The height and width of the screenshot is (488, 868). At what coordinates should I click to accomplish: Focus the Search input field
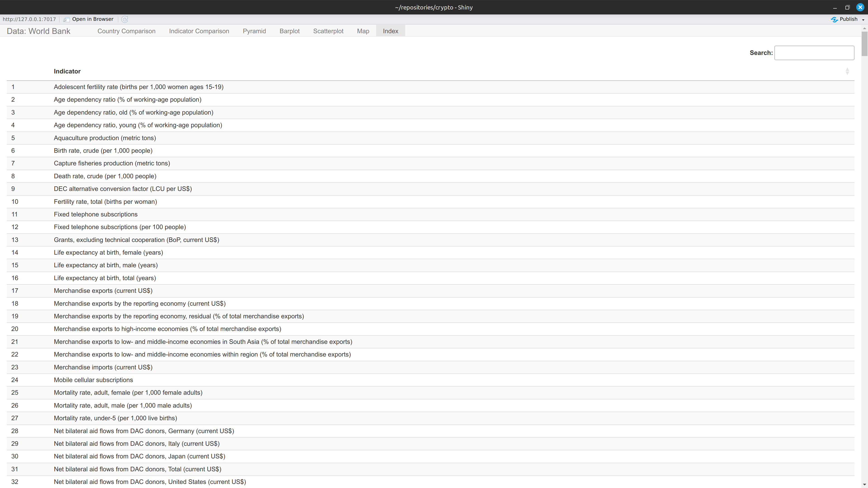(x=814, y=53)
